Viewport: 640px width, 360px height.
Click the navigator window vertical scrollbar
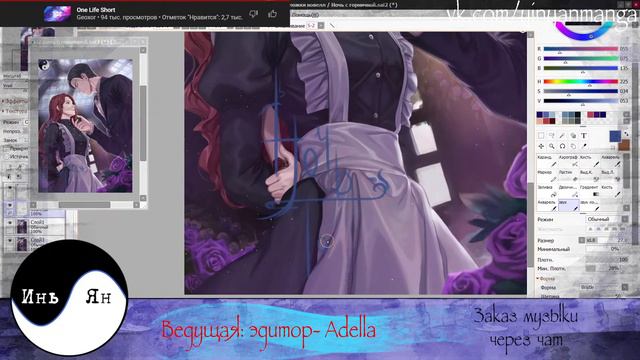[x=143, y=124]
